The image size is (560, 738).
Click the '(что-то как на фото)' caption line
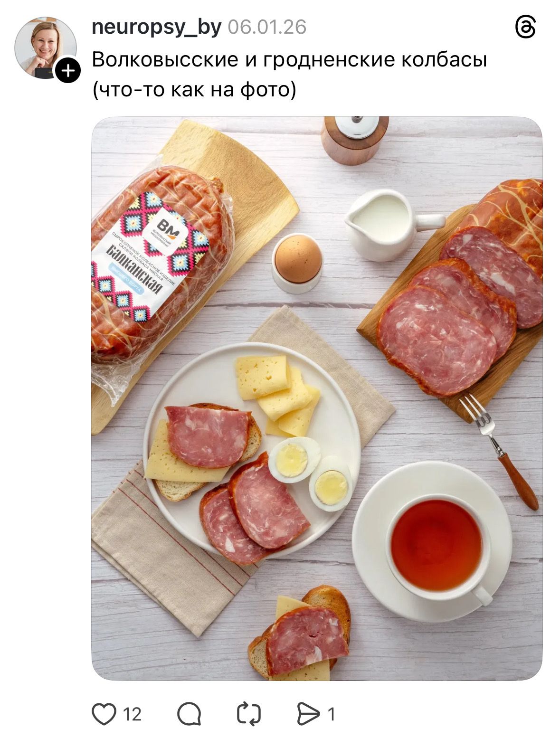click(x=194, y=89)
